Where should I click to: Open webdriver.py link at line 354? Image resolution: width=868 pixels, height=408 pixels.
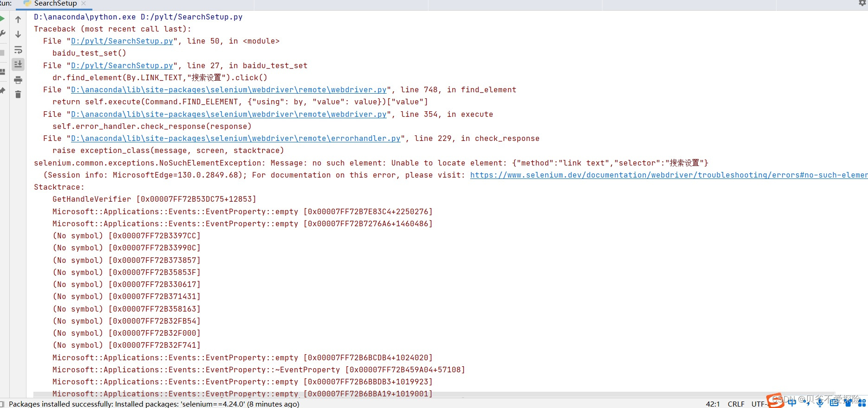tap(229, 115)
